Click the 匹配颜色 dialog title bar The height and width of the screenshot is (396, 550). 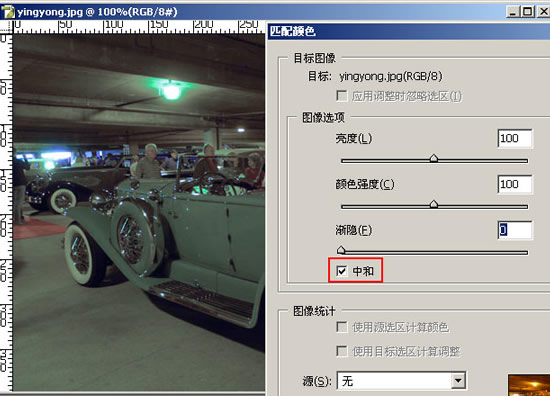coord(409,32)
